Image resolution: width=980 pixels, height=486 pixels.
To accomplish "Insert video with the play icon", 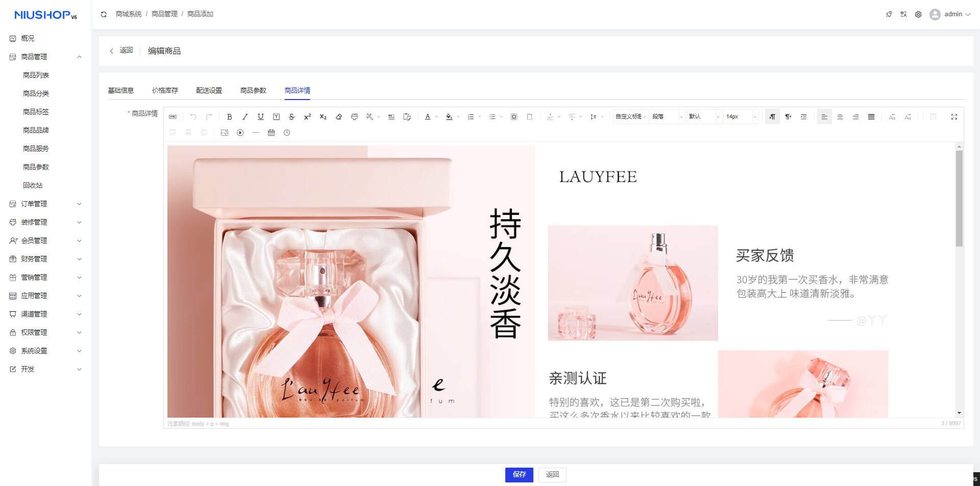I will pyautogui.click(x=240, y=133).
